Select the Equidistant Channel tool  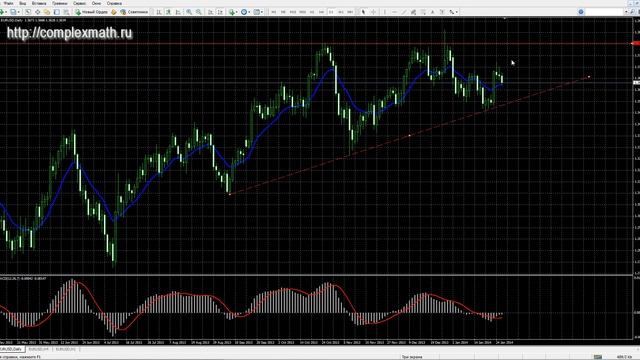413,12
